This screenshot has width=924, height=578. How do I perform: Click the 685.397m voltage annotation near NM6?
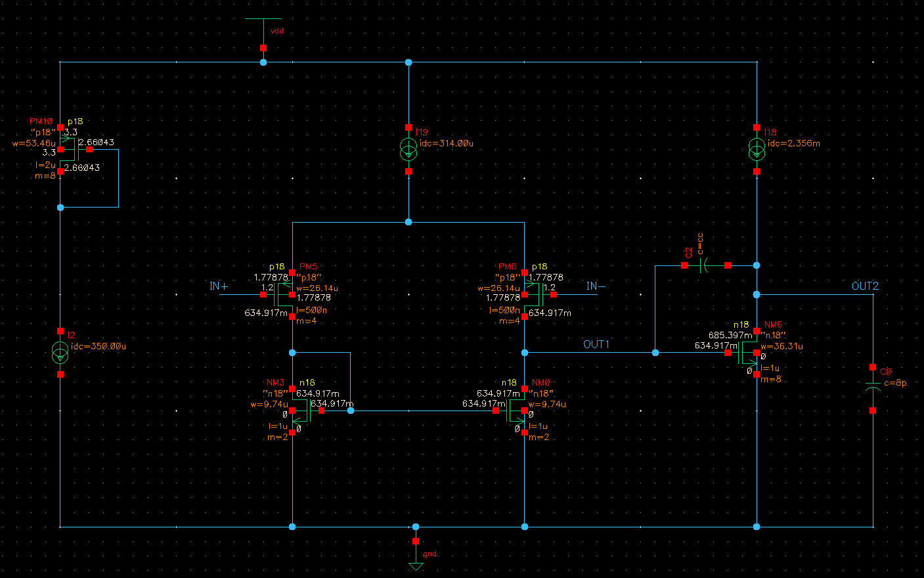click(730, 335)
